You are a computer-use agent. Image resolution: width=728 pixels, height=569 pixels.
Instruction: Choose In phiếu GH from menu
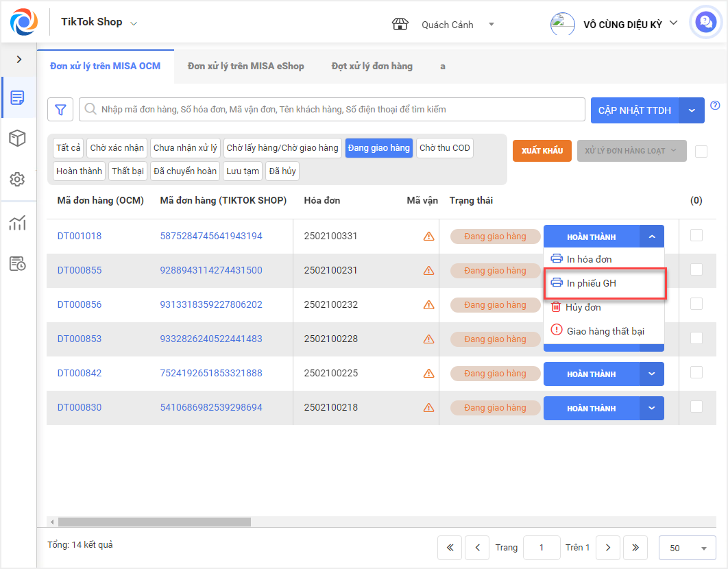point(604,283)
